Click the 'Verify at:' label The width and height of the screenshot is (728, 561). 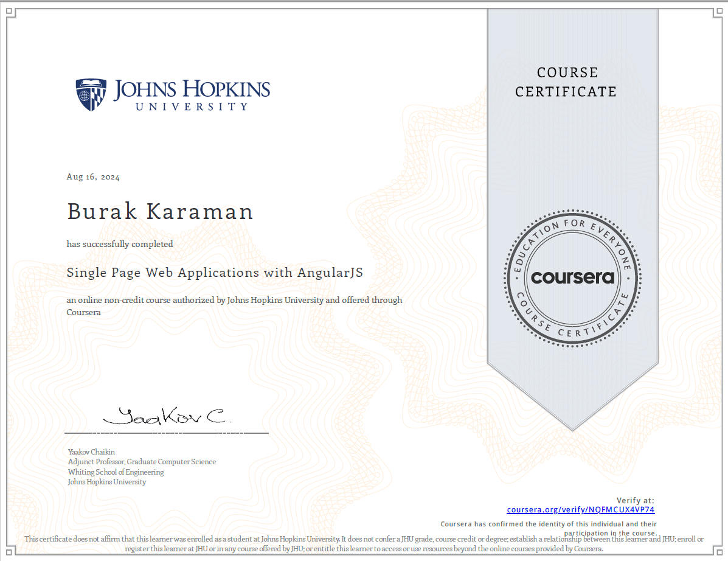click(635, 501)
